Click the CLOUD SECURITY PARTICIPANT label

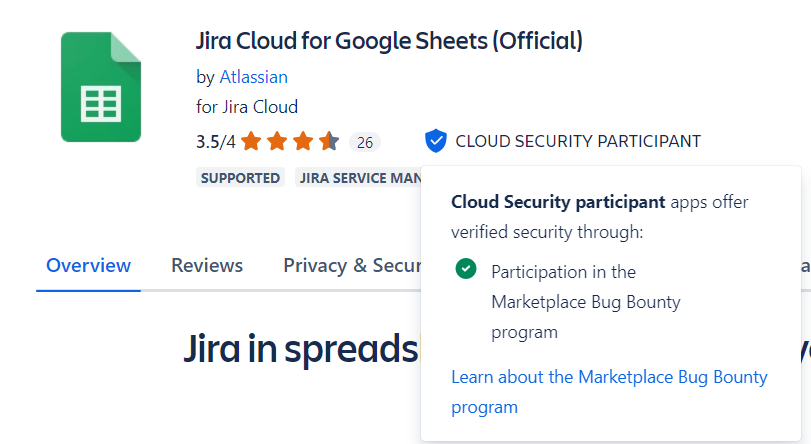(578, 141)
